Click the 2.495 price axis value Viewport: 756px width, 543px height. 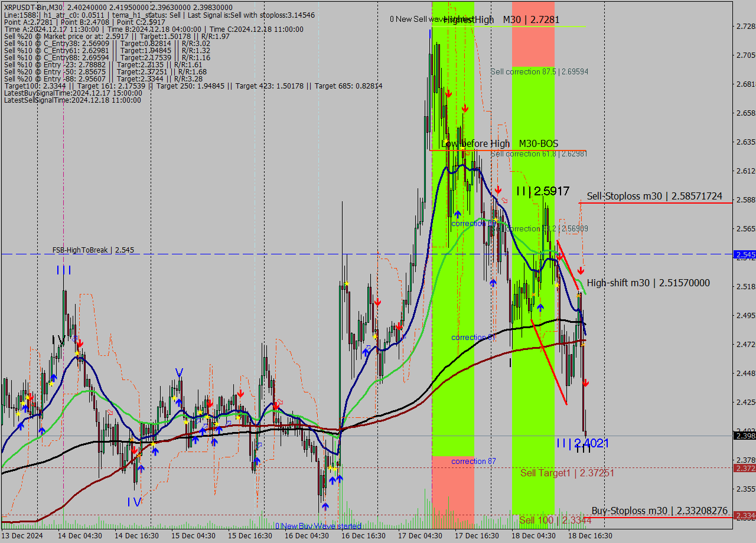point(745,315)
